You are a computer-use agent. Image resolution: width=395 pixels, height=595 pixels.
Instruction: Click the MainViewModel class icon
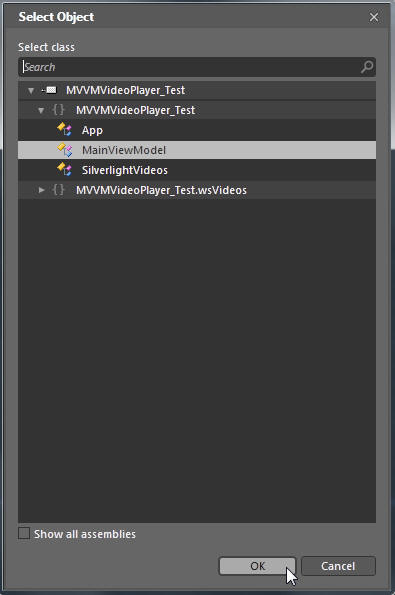coord(65,150)
